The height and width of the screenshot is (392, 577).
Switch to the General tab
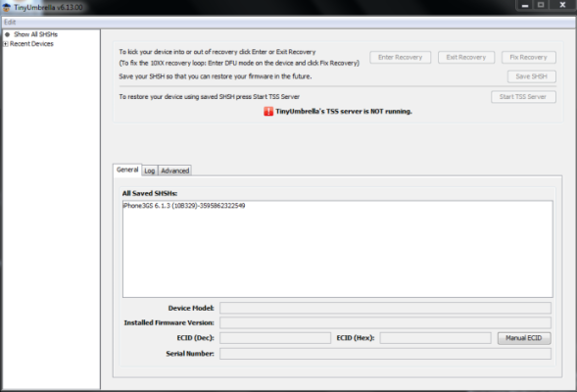point(127,170)
